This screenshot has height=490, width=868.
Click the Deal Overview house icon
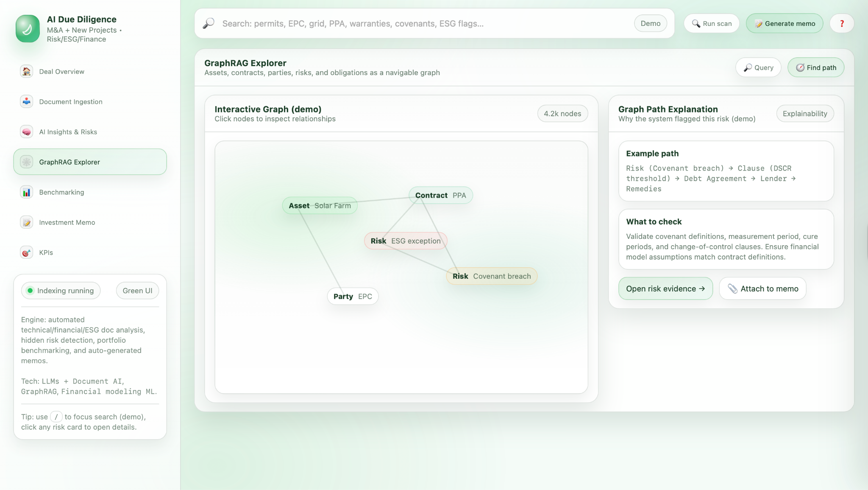(x=26, y=71)
